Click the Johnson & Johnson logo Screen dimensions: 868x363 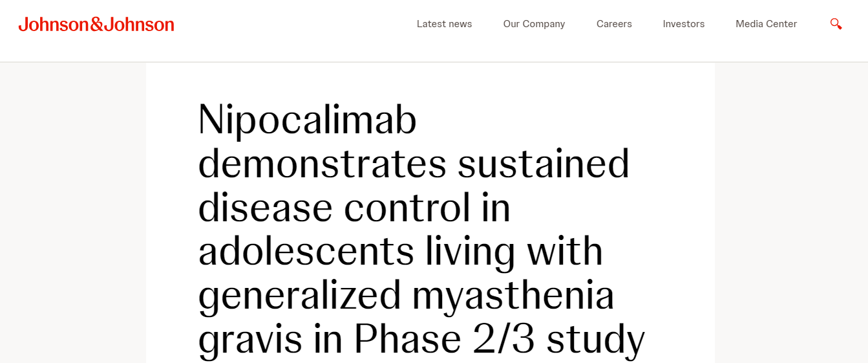96,25
